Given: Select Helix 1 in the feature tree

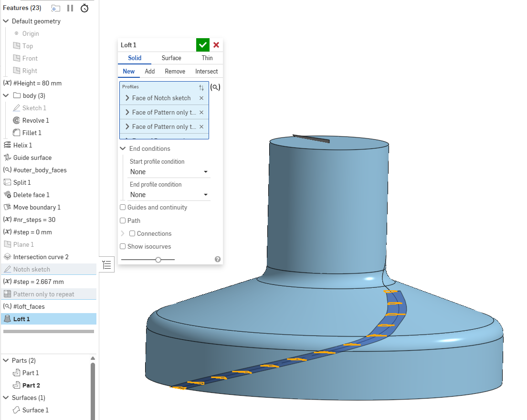Looking at the screenshot, I should point(22,145).
